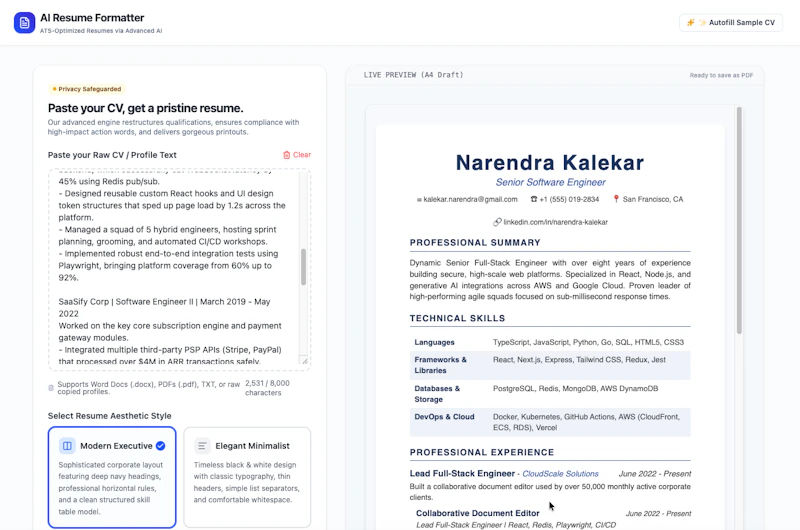Click the AI Resume Formatter logo icon
This screenshot has height=530, width=800.
tap(24, 22)
